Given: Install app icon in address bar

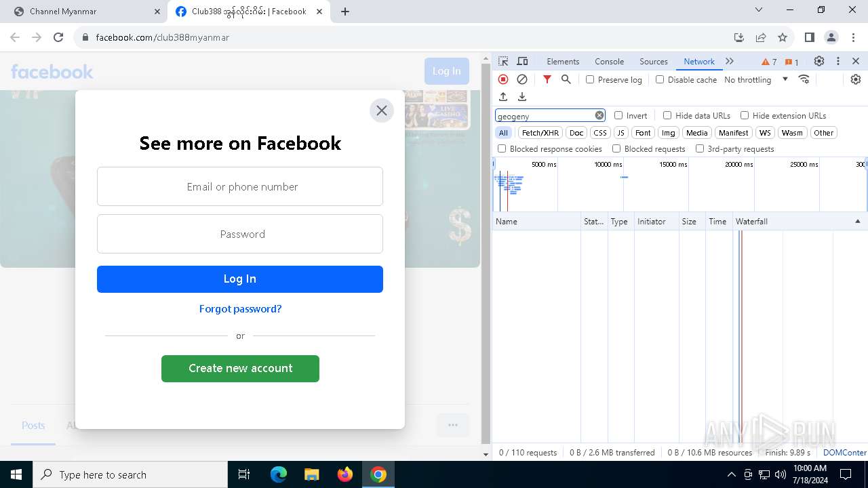Looking at the screenshot, I should coord(739,37).
